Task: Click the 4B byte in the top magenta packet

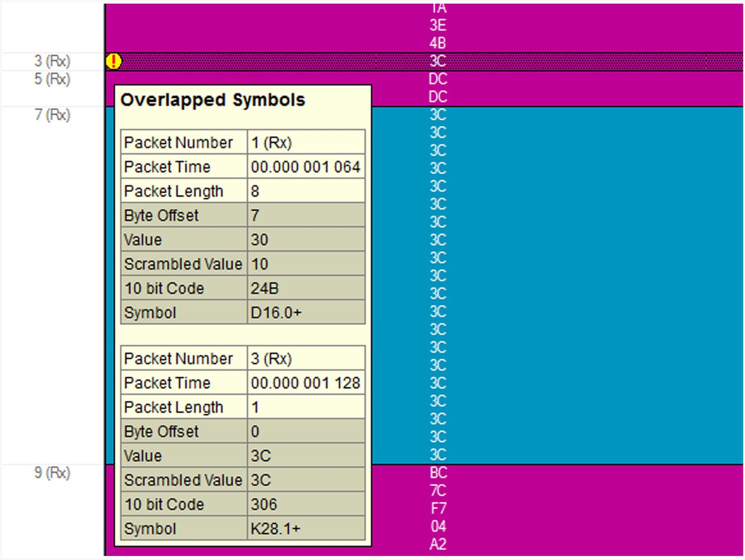Action: pos(438,43)
